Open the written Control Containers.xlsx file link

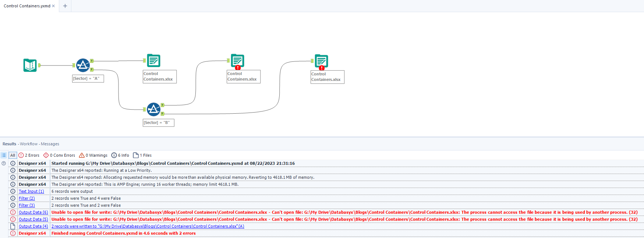click(x=148, y=226)
